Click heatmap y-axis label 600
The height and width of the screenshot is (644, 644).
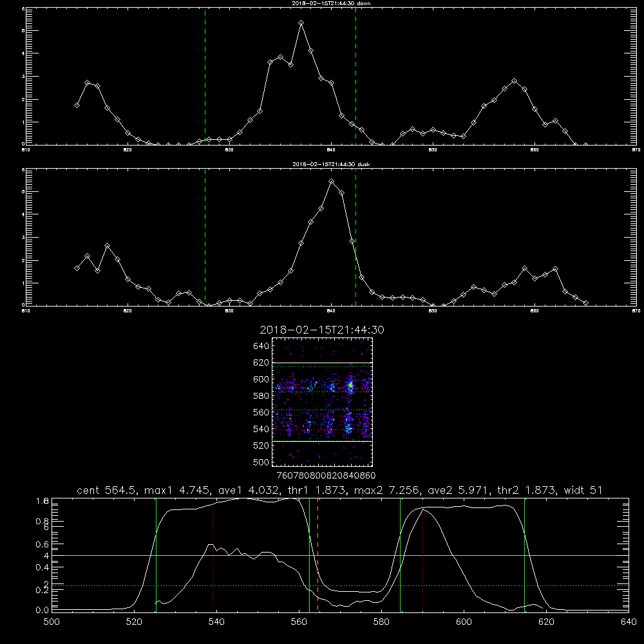(261, 379)
